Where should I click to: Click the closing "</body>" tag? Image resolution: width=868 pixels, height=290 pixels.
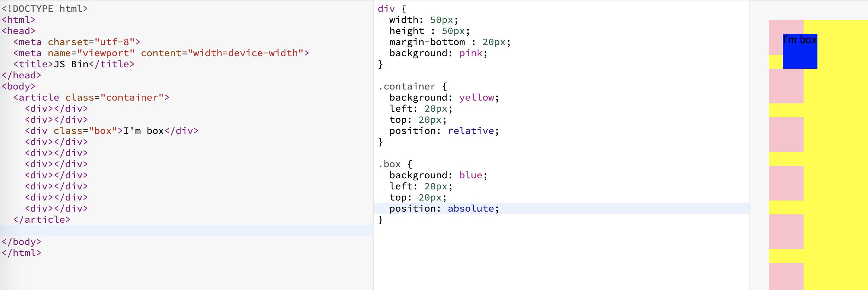tap(21, 242)
